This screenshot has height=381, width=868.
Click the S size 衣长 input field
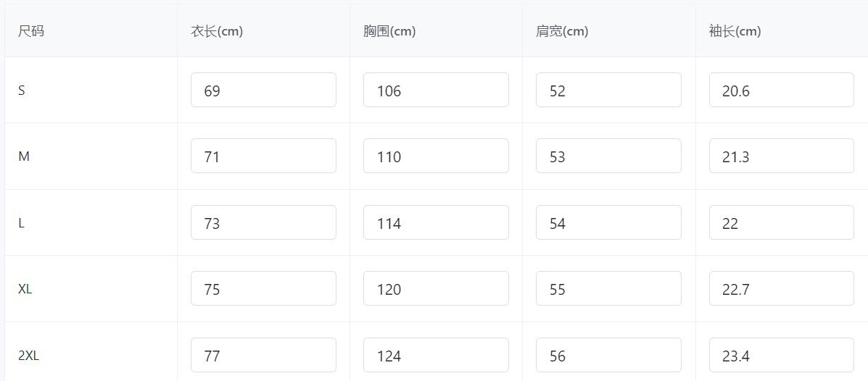tap(263, 91)
